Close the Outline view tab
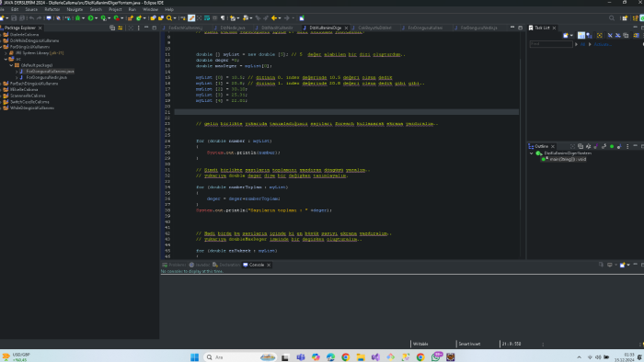This screenshot has width=644, height=362. [553, 146]
